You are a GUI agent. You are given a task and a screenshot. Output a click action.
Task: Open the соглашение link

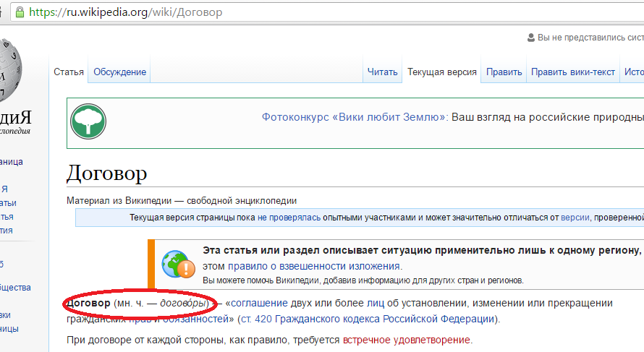tap(259, 303)
